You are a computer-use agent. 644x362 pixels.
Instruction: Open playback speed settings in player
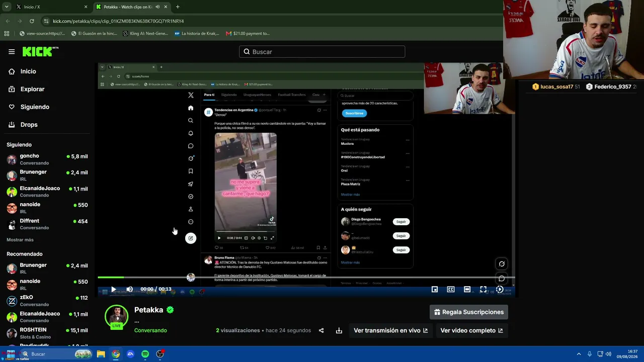click(x=499, y=289)
